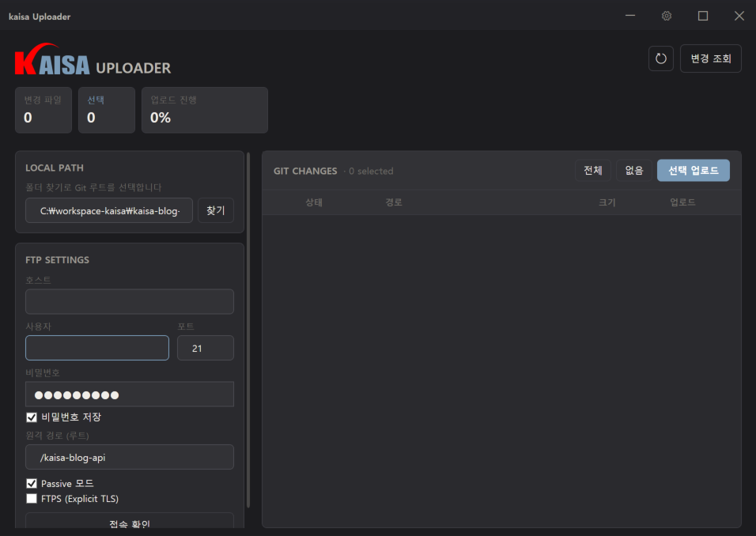Click the 상태 column header
The width and height of the screenshot is (756, 536).
tap(314, 202)
